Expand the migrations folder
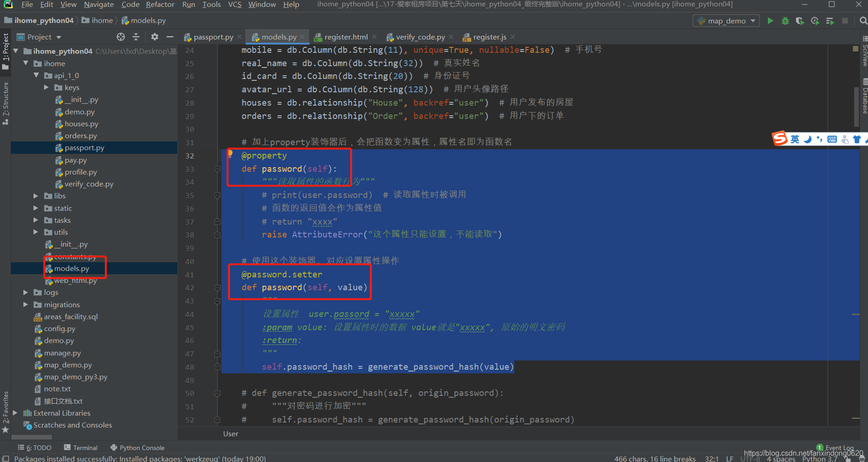This screenshot has width=868, height=462. [x=26, y=304]
